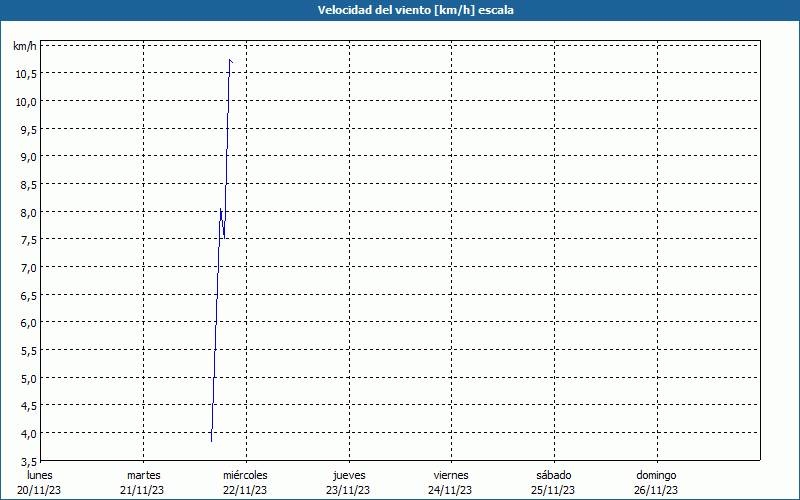The height and width of the screenshot is (500, 800).
Task: Click the 10,5 y-axis label
Action: [26, 74]
